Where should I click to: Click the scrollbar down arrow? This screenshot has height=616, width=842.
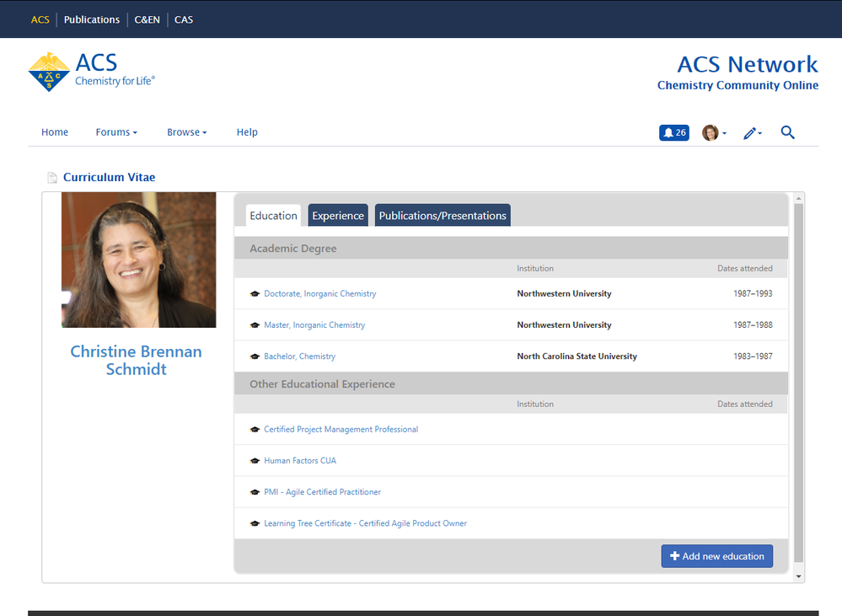coord(799,576)
